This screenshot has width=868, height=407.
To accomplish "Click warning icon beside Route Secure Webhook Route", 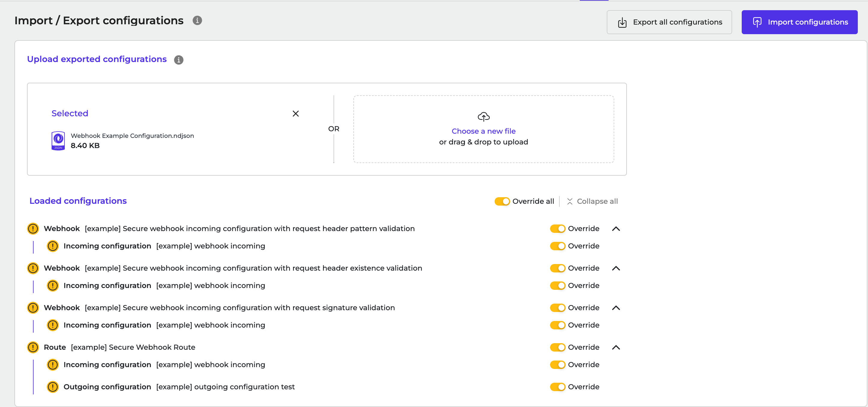I will (33, 347).
